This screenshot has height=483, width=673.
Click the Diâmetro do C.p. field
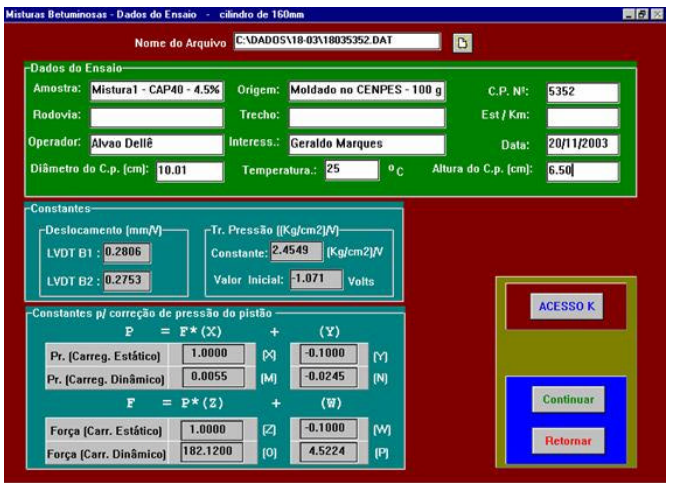[x=189, y=170]
